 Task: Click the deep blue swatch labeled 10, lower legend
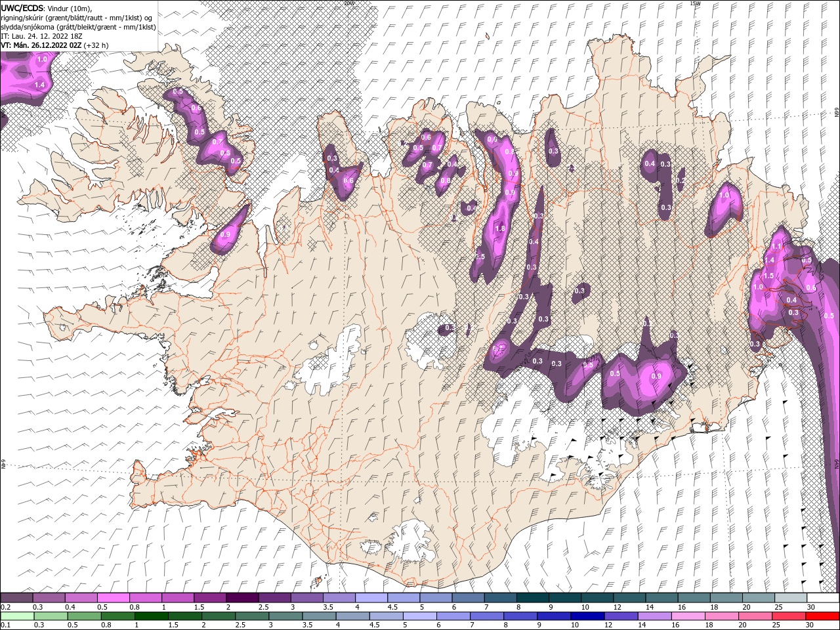click(587, 616)
